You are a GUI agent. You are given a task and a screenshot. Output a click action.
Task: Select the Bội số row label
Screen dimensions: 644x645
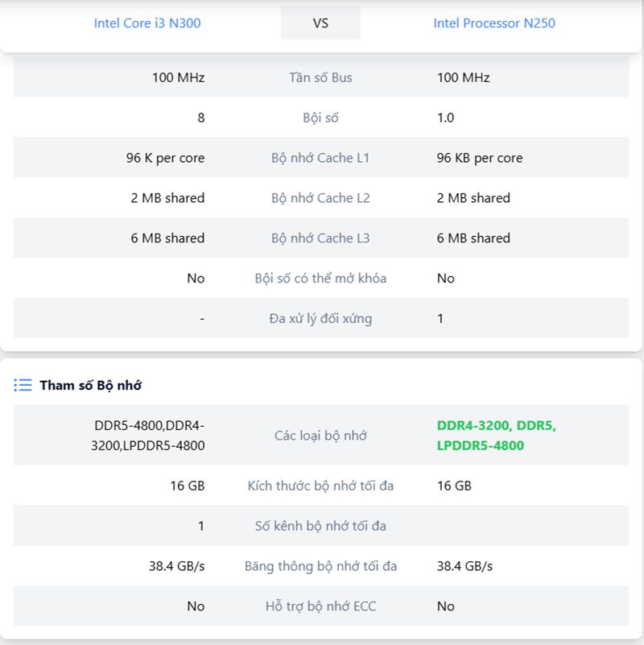pos(320,118)
